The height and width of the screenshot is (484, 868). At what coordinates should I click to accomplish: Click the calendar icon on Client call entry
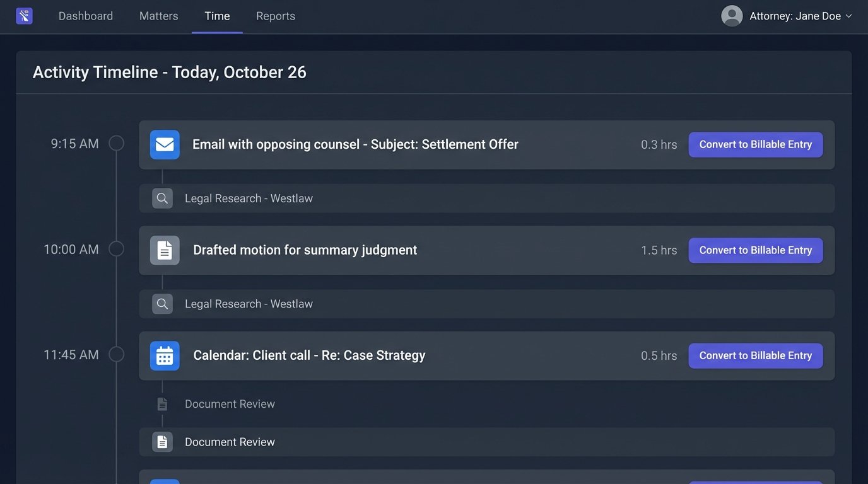click(x=165, y=355)
